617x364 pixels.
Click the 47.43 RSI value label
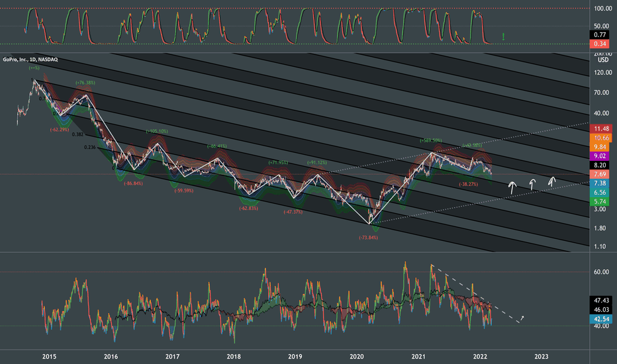[x=601, y=300]
